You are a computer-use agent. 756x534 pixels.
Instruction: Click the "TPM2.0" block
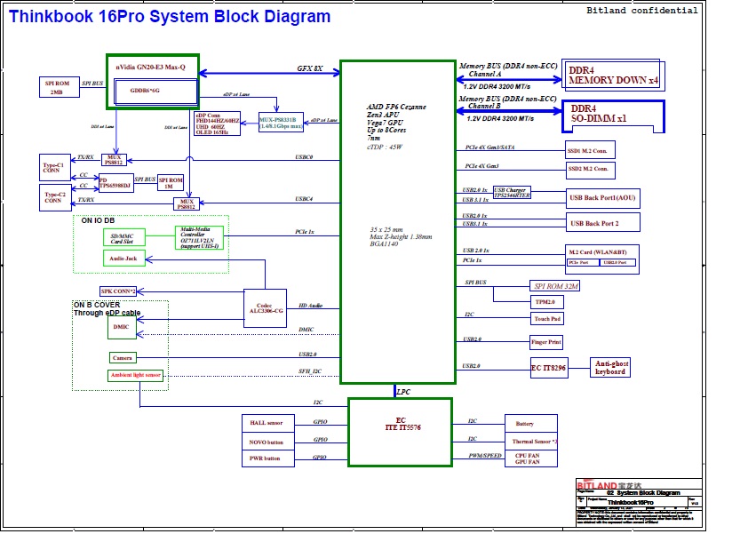(x=546, y=302)
